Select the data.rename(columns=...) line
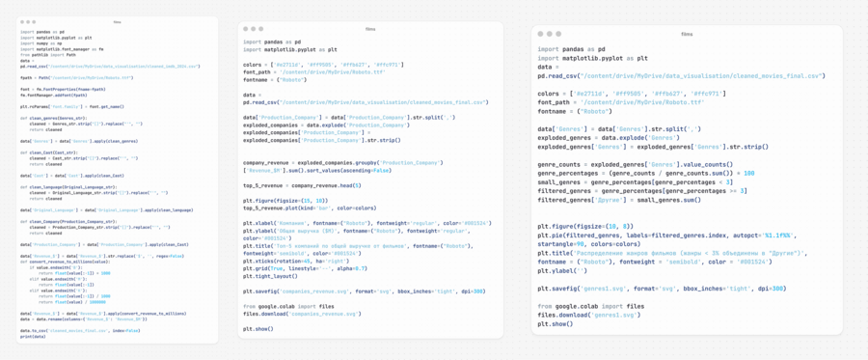Viewport: 868px width, 360px height. [x=84, y=319]
